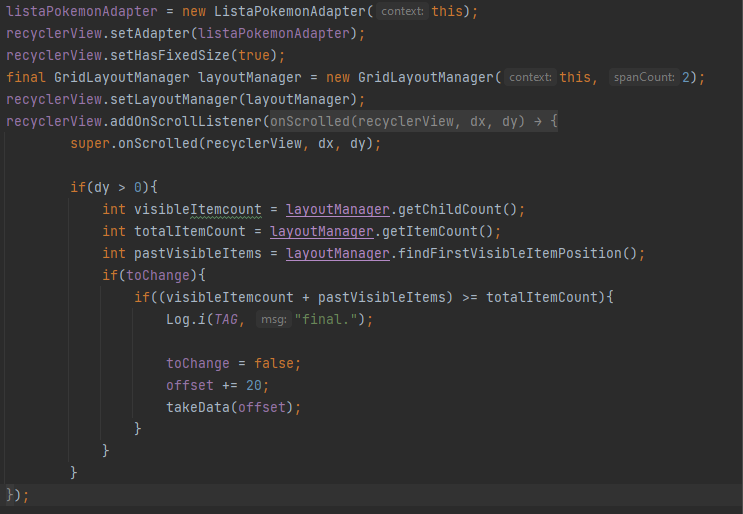Click the "msg:" parameter hint
The height and width of the screenshot is (514, 743).
274,319
